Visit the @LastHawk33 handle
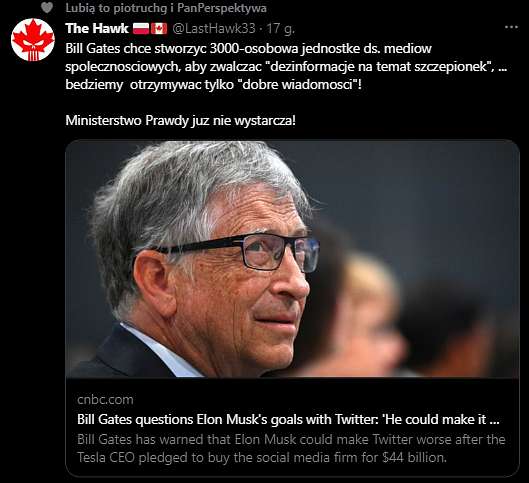This screenshot has width=529, height=483. (x=214, y=29)
